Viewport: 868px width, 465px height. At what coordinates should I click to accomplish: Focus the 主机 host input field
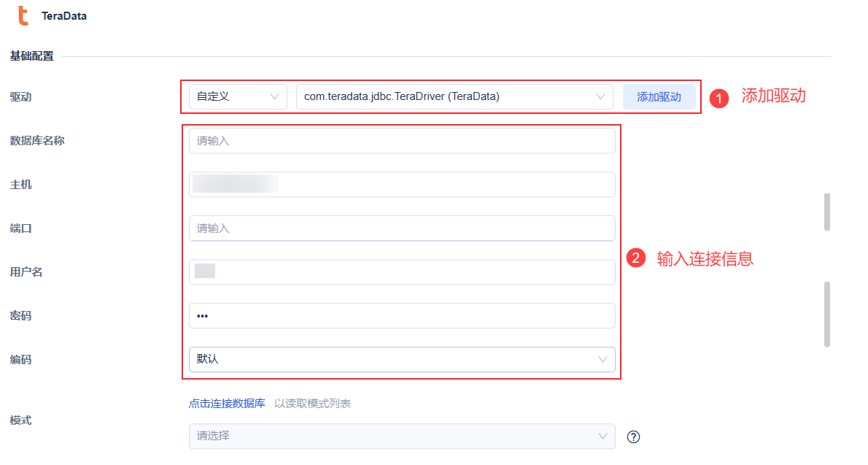(402, 185)
